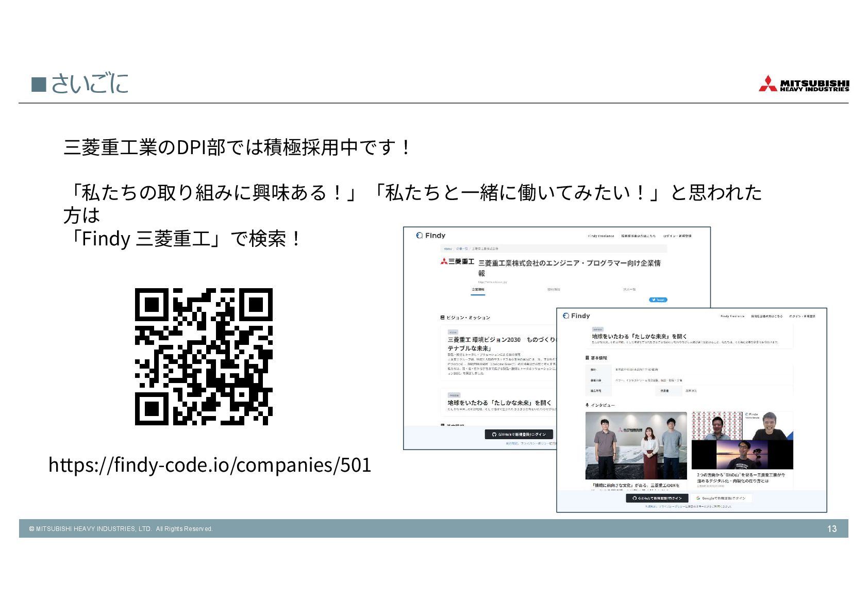The width and height of the screenshot is (868, 614).
Task: Click the Googleで新規登録/ログイン button
Action: 721,499
